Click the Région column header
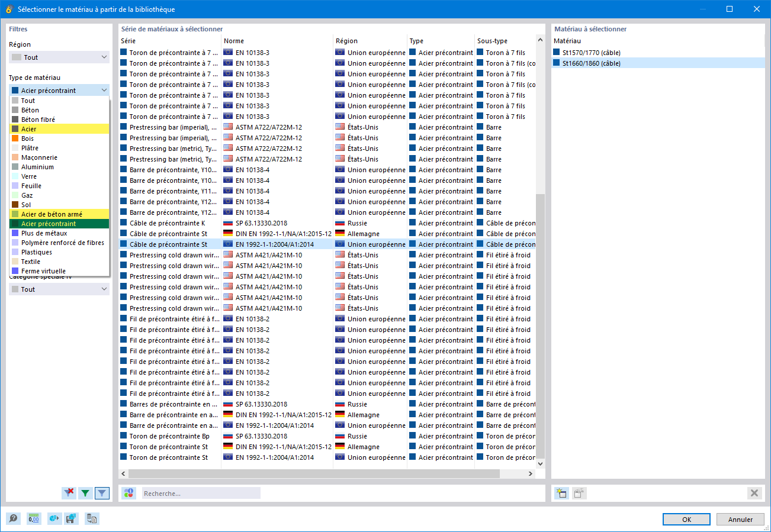Image resolution: width=771 pixels, height=532 pixels. [x=370, y=41]
